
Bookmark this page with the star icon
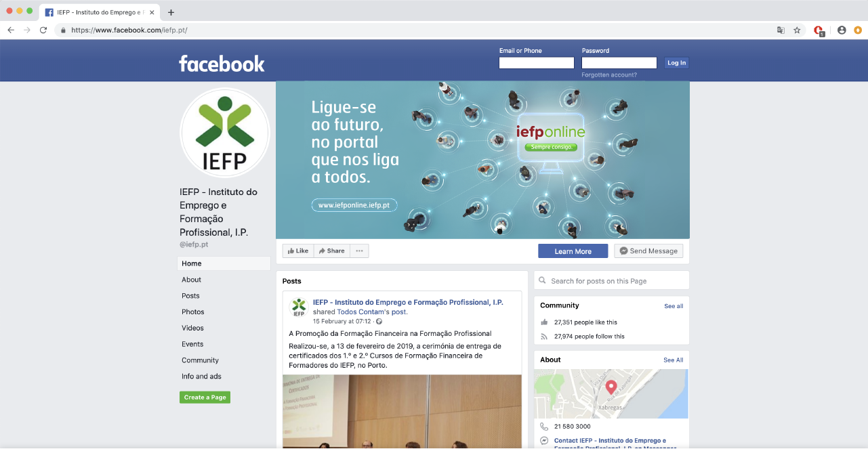(x=797, y=30)
